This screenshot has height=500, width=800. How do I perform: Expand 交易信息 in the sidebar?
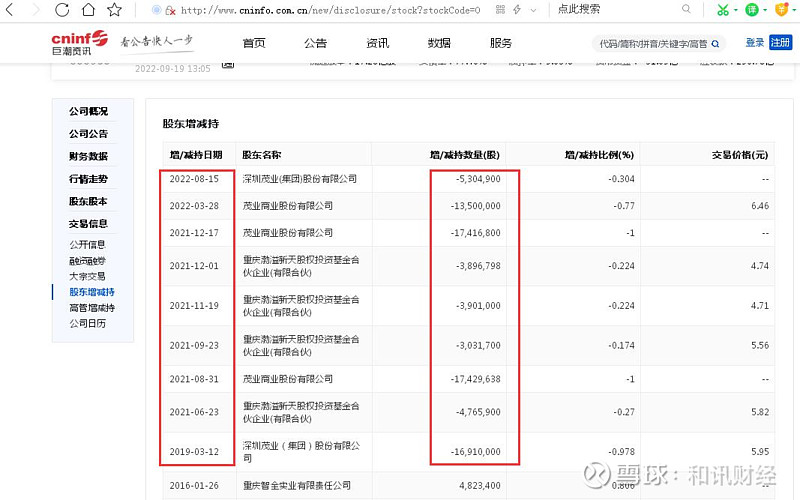click(88, 223)
